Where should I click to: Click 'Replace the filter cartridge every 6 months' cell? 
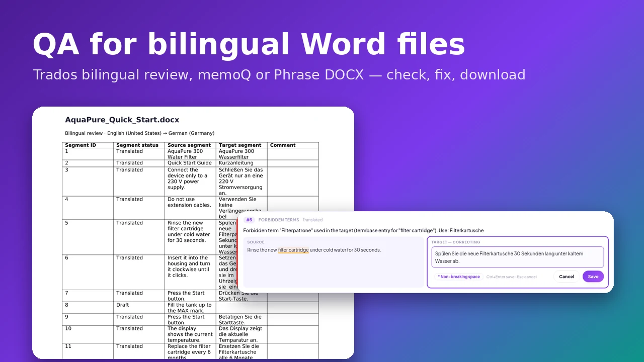[x=190, y=351]
